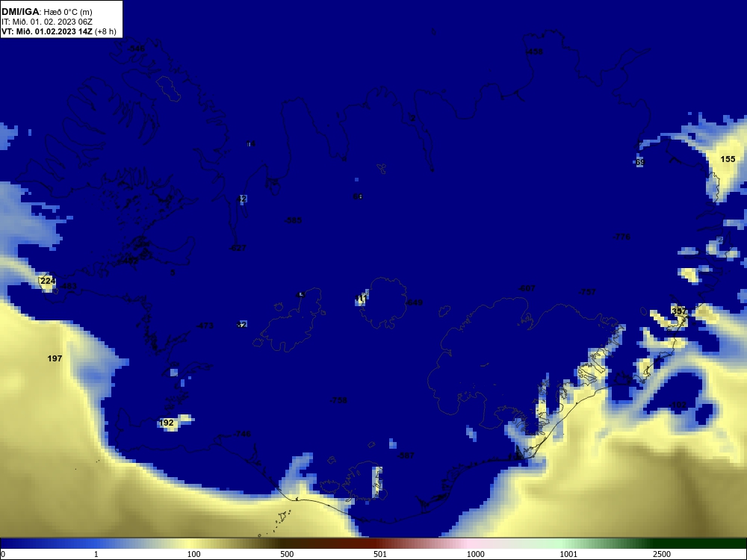Screen dimensions: 747x560
Task: Click the value 14 on the map
Action: pyautogui.click(x=250, y=144)
